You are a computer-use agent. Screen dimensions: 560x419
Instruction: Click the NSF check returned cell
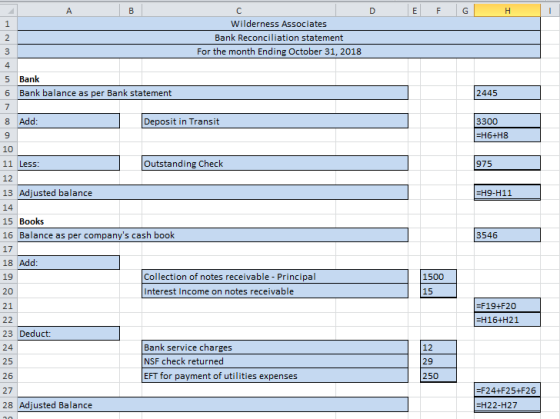click(x=275, y=361)
